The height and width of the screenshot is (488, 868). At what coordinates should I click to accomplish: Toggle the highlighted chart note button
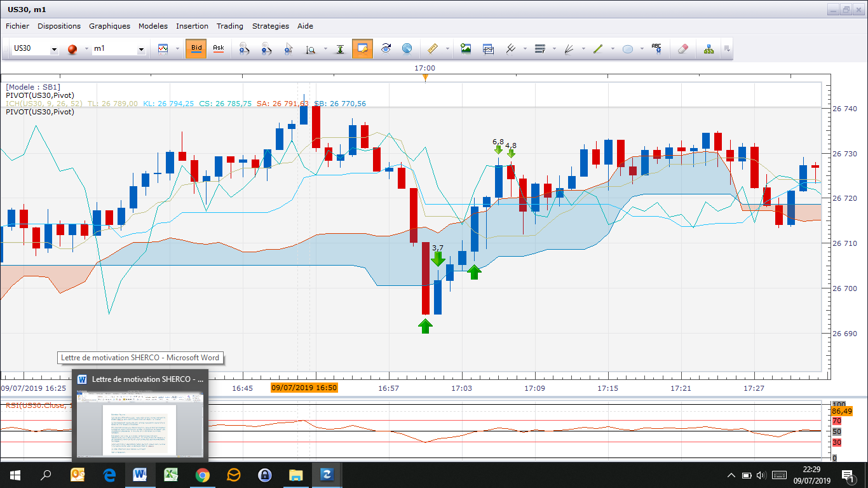point(362,49)
